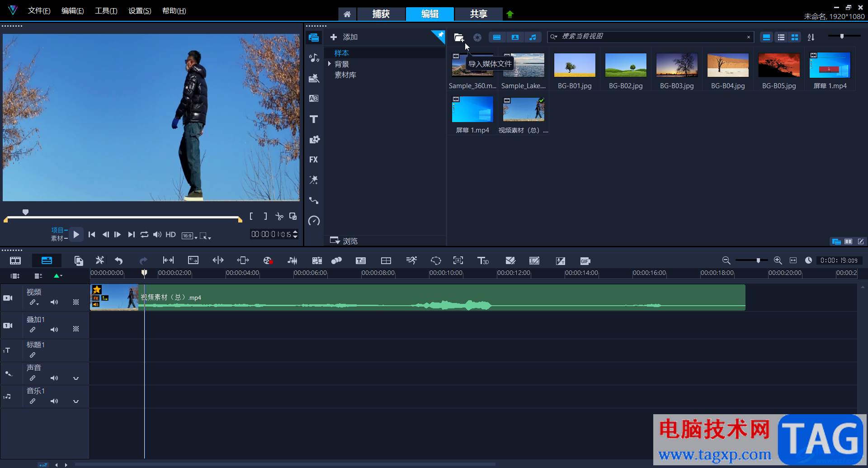Toggle show videos filter in library
This screenshot has width=868, height=468.
click(497, 38)
